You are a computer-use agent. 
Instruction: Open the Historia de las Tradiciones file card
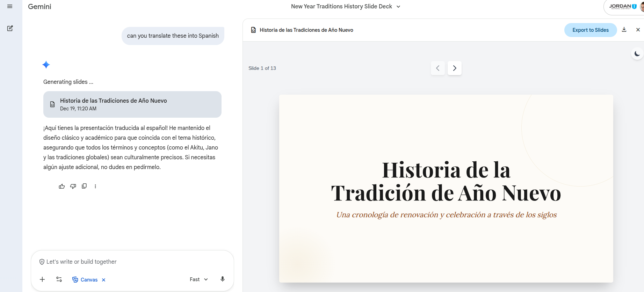132,104
